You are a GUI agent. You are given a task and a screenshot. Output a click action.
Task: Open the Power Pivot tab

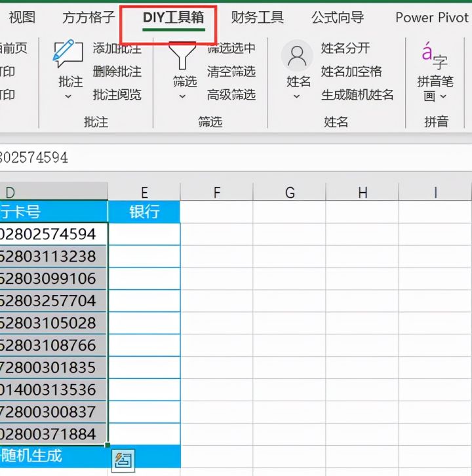click(432, 17)
